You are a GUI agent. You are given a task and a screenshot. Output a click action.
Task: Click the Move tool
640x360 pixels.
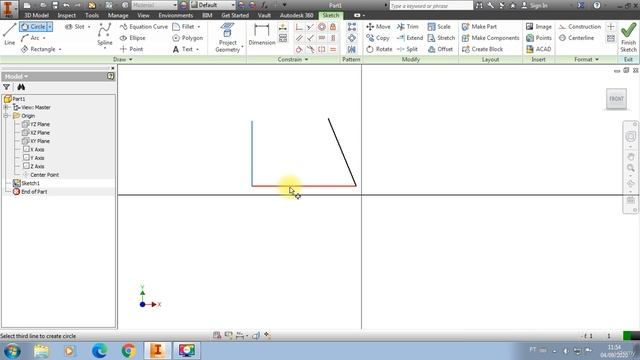(378, 27)
